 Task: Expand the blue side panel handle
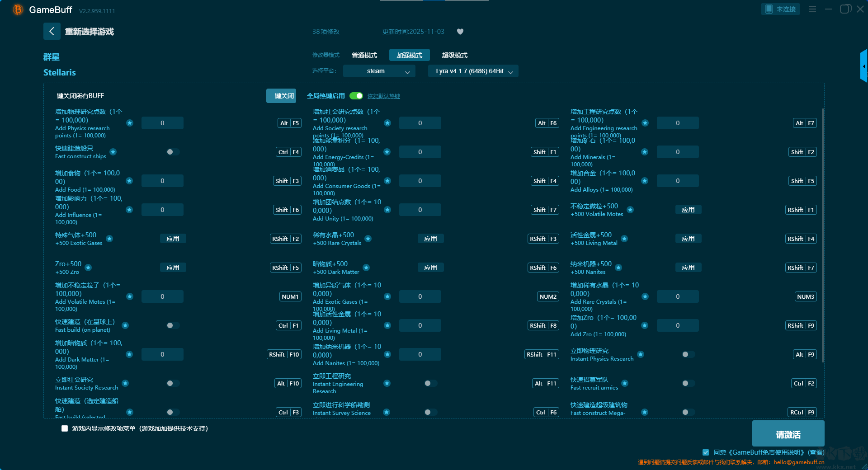(863, 66)
